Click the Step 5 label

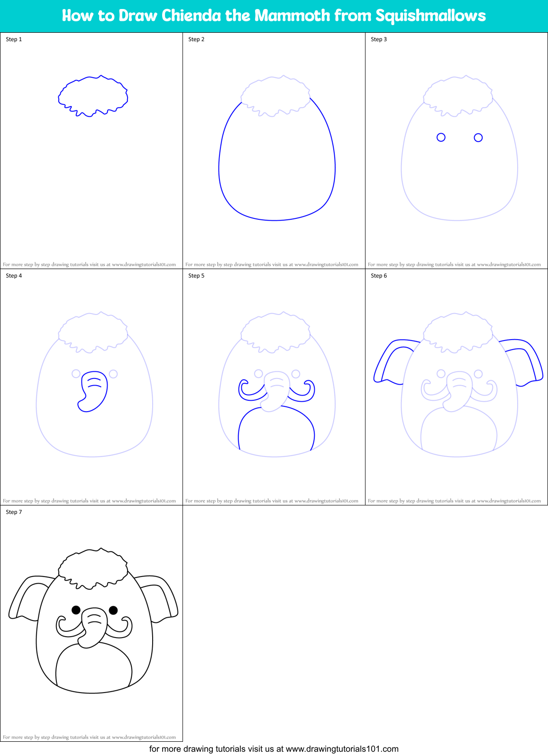[x=196, y=276]
